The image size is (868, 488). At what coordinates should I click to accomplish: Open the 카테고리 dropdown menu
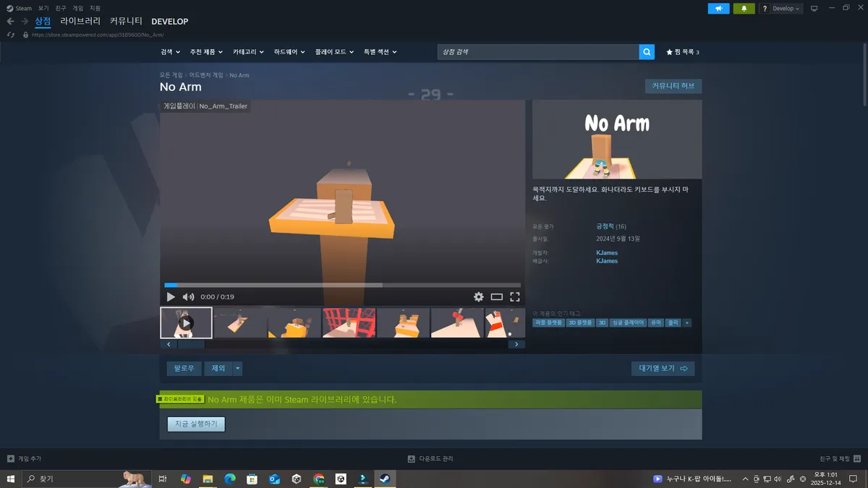pos(248,52)
